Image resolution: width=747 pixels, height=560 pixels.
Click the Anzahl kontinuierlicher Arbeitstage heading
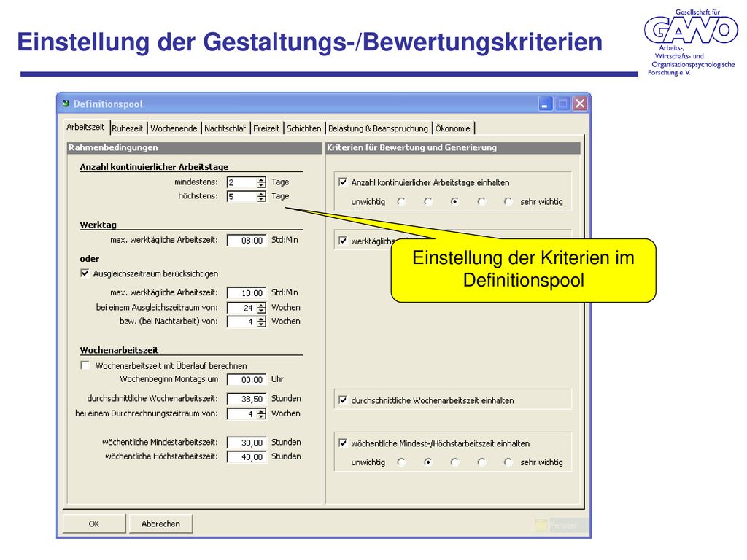tap(154, 167)
